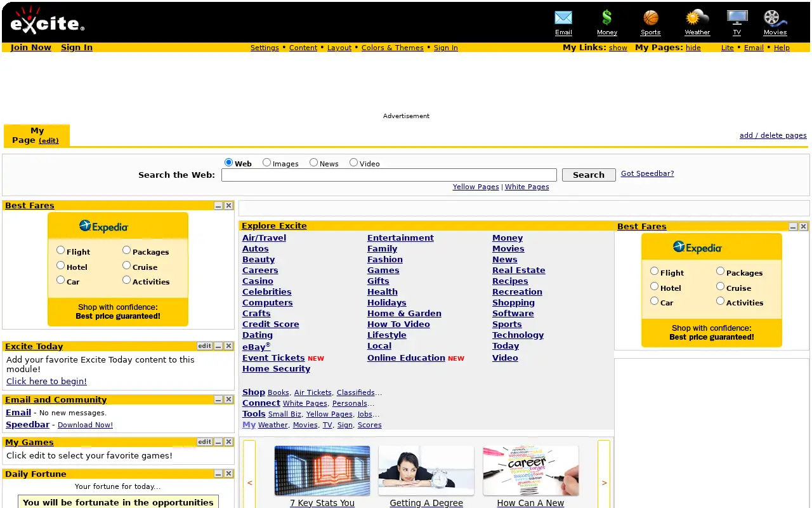The width and height of the screenshot is (812, 508).
Task: Click the Money dollar sign icon
Action: point(607,18)
